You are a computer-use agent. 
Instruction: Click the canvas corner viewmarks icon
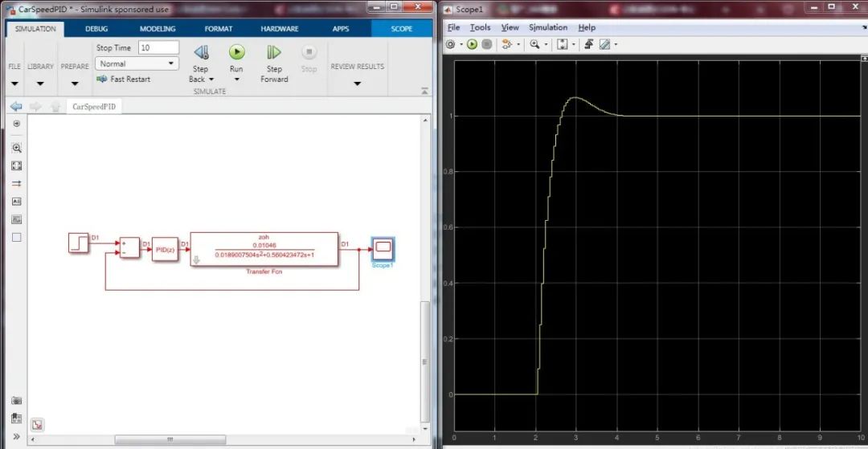pos(37,425)
